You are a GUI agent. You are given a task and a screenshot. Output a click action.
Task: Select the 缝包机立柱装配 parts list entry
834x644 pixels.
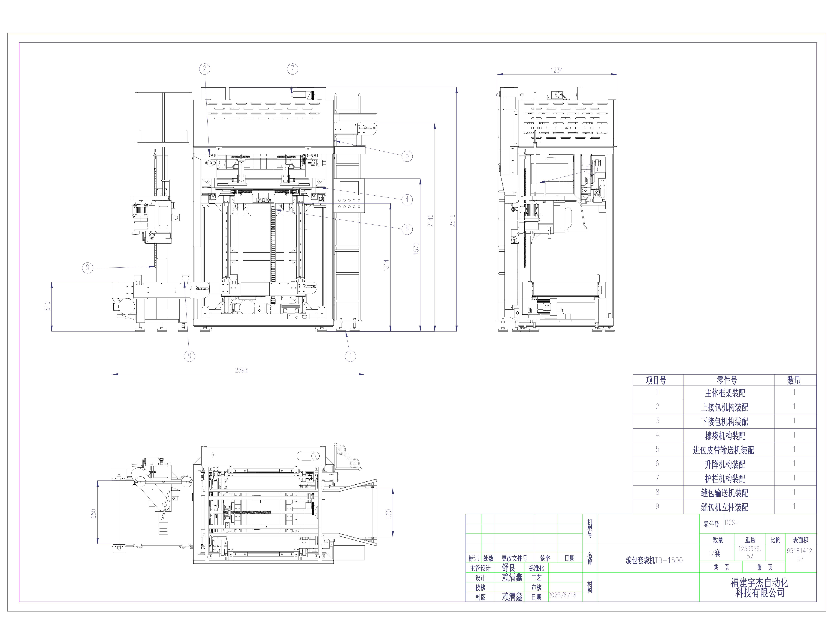[725, 507]
